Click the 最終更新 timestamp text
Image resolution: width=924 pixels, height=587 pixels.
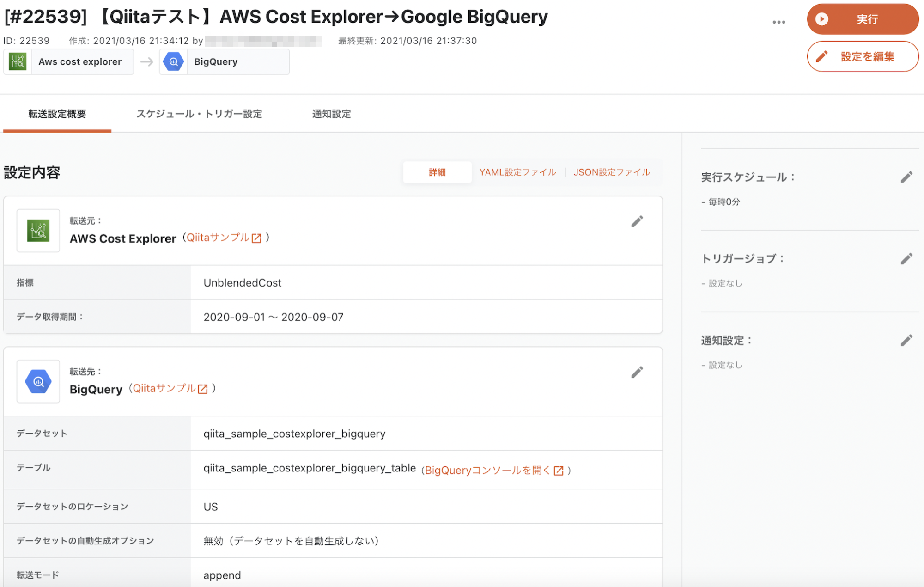(407, 41)
